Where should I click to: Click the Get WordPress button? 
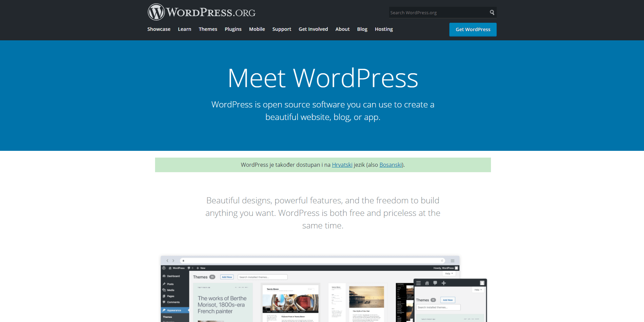click(x=473, y=29)
